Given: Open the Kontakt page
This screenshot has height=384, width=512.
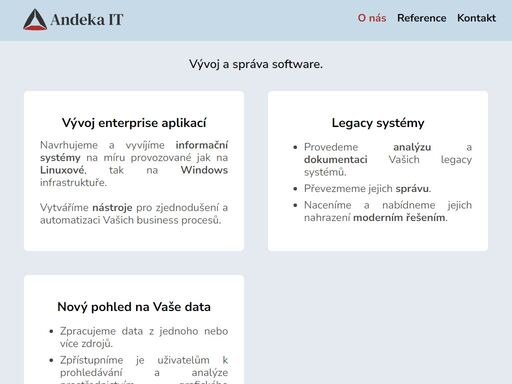Looking at the screenshot, I should [x=476, y=18].
